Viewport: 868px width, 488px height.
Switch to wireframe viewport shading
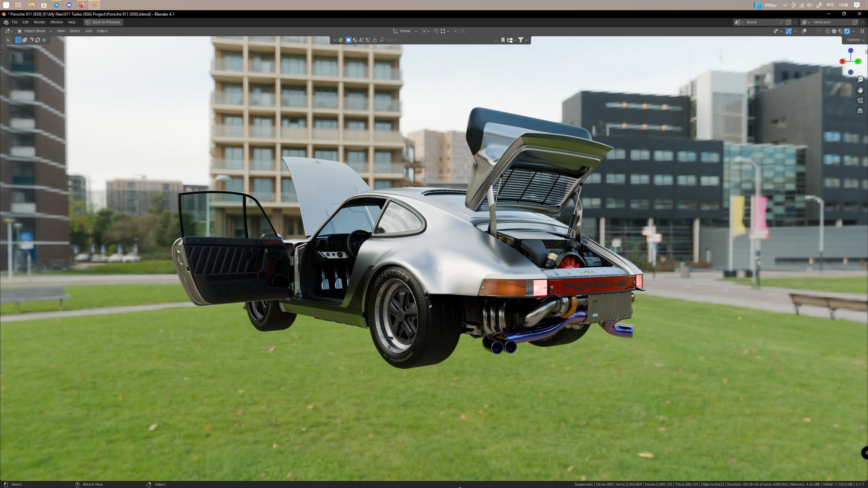(x=827, y=31)
